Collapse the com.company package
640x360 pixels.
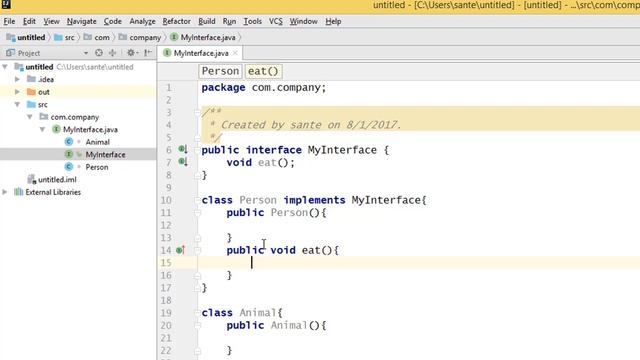[30, 117]
